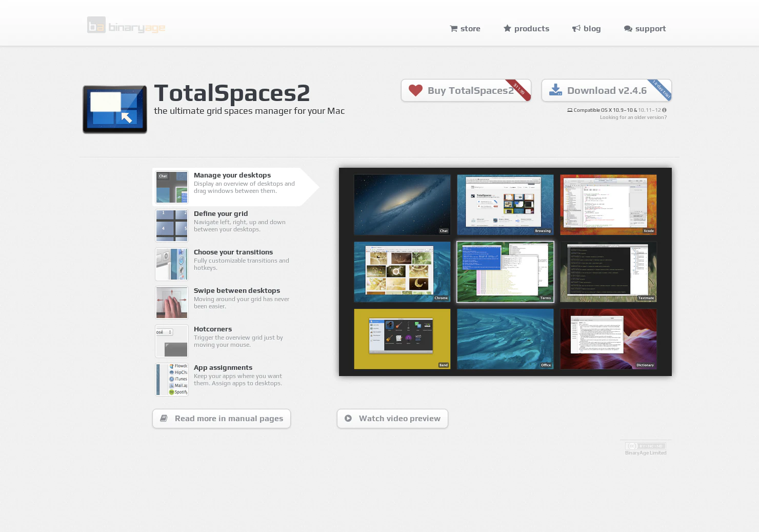The width and height of the screenshot is (759, 532).
Task: Click 'Moving around your grid' description text
Action: (x=242, y=303)
